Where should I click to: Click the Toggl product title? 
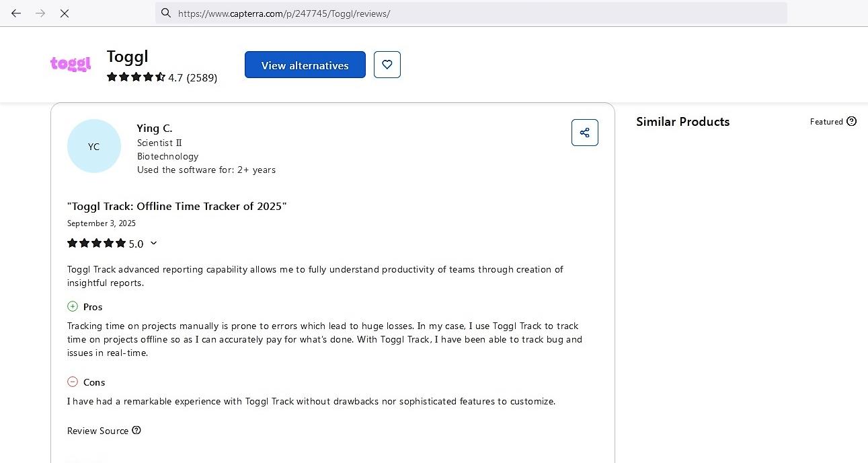pyautogui.click(x=127, y=57)
